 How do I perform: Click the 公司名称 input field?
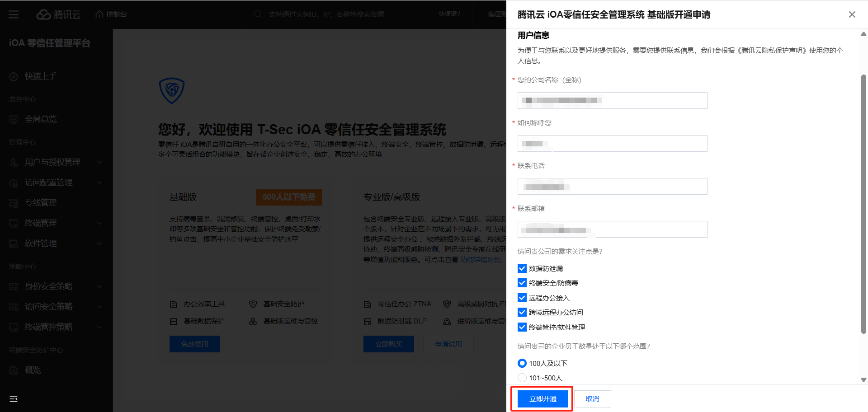coord(612,100)
